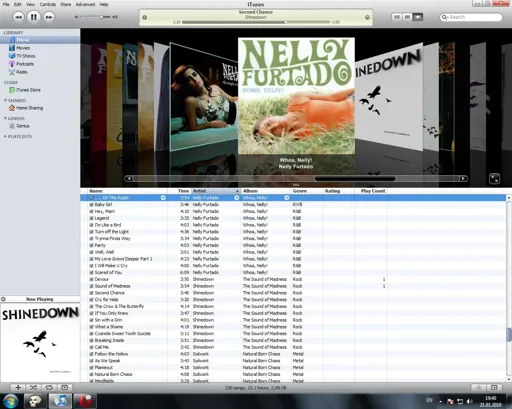Sort songs by Album column header
This screenshot has height=409, width=512.
(266, 191)
